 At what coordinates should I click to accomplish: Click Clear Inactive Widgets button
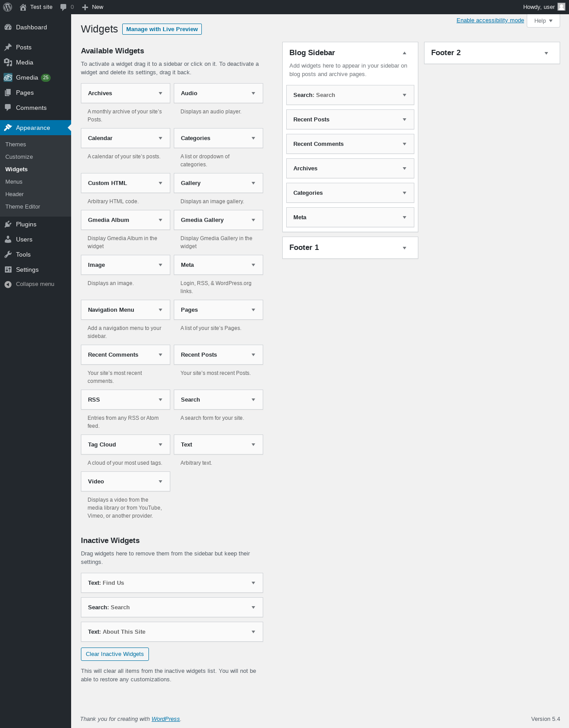point(115,654)
